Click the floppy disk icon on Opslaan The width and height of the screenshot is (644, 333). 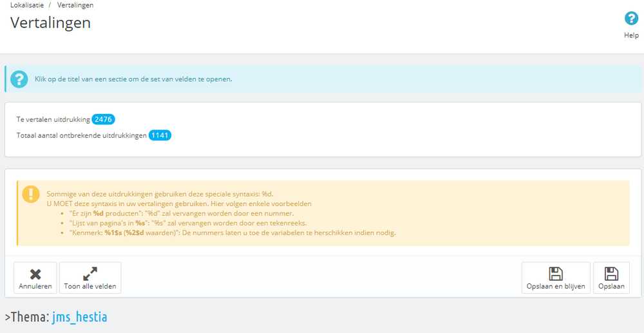coord(611,274)
